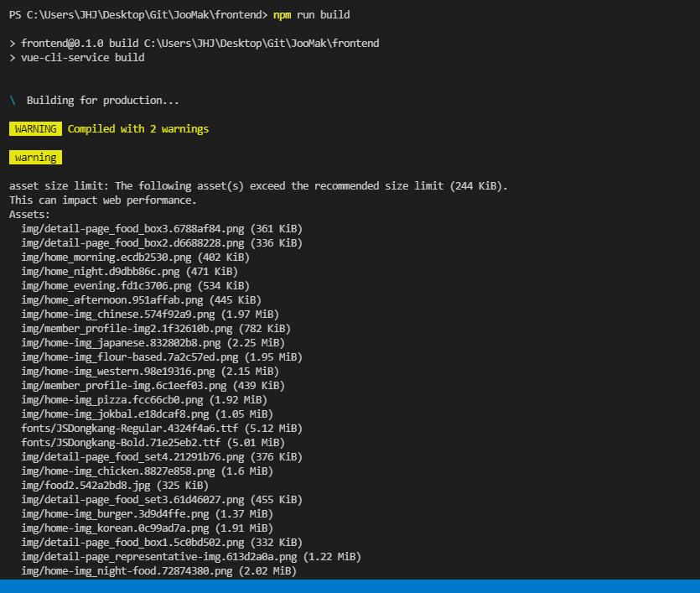Click the home_night.d9dbb86c.png line
The width and height of the screenshot is (700, 593).
[x=129, y=272]
